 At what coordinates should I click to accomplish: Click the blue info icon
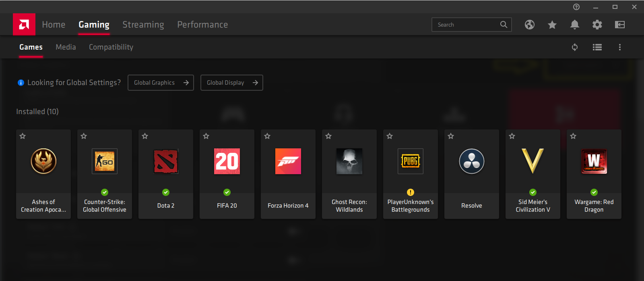[21, 83]
